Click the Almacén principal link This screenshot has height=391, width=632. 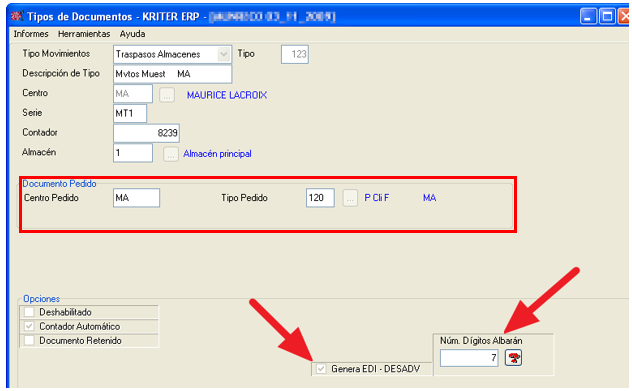[x=217, y=154]
